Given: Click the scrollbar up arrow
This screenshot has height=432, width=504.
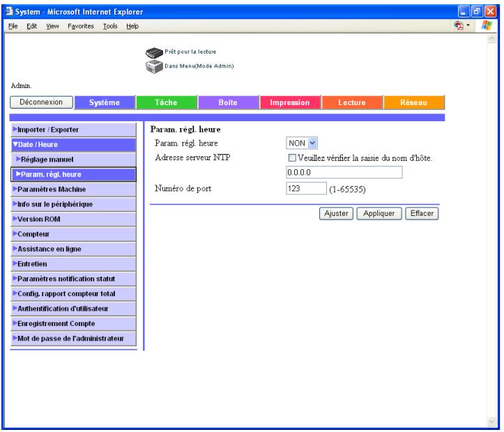Looking at the screenshot, I should 491,39.
